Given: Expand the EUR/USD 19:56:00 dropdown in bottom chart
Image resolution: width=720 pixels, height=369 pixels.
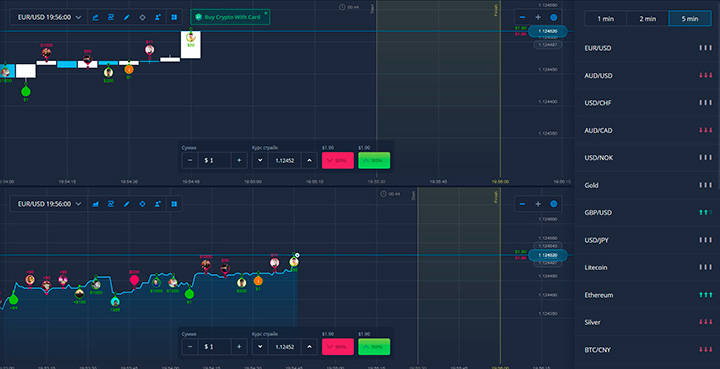Looking at the screenshot, I should click(x=49, y=204).
